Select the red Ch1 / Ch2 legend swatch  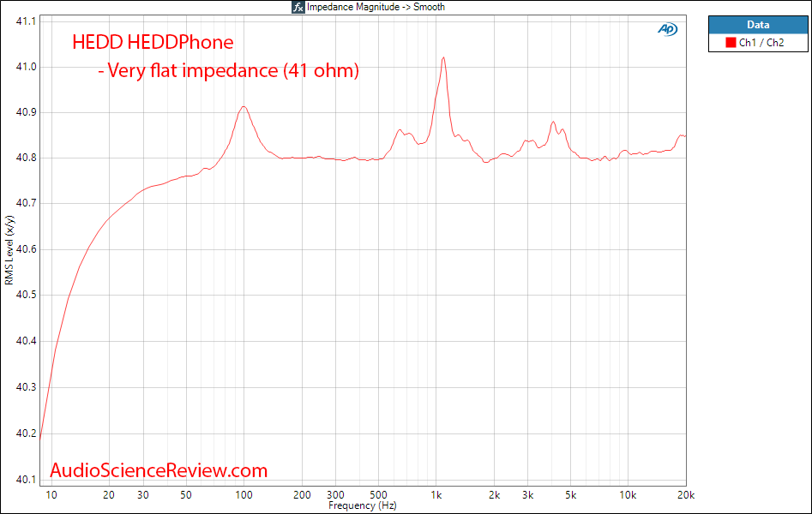pos(731,43)
